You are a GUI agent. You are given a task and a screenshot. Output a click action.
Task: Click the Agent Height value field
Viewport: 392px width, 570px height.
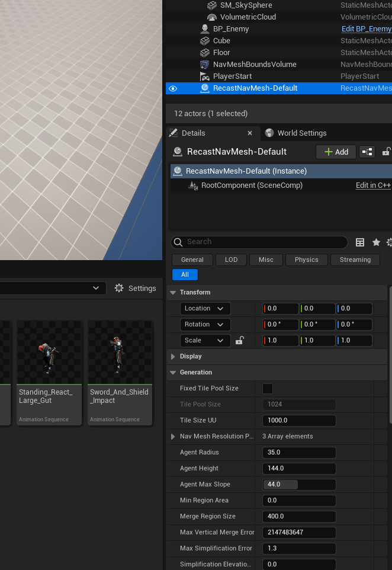pyautogui.click(x=299, y=469)
